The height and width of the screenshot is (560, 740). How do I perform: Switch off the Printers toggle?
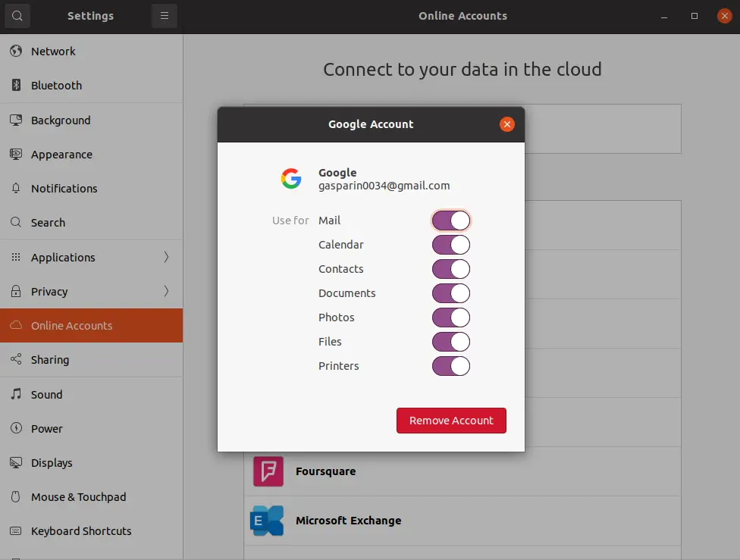[x=450, y=365]
